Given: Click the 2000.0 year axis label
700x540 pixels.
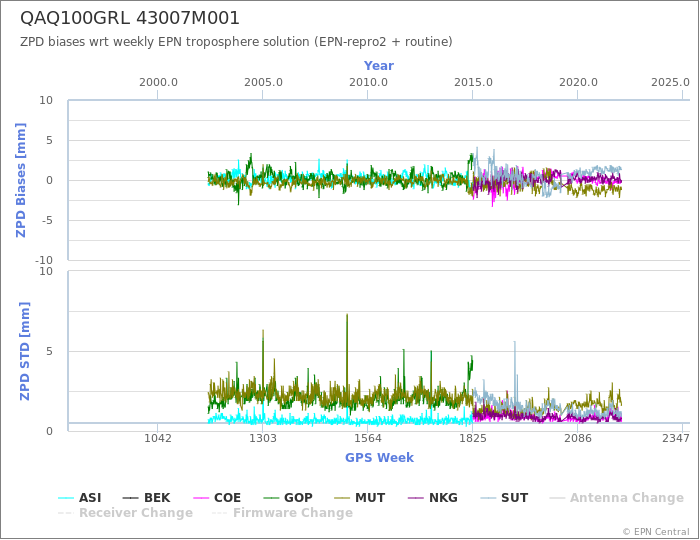Looking at the screenshot, I should (x=158, y=83).
